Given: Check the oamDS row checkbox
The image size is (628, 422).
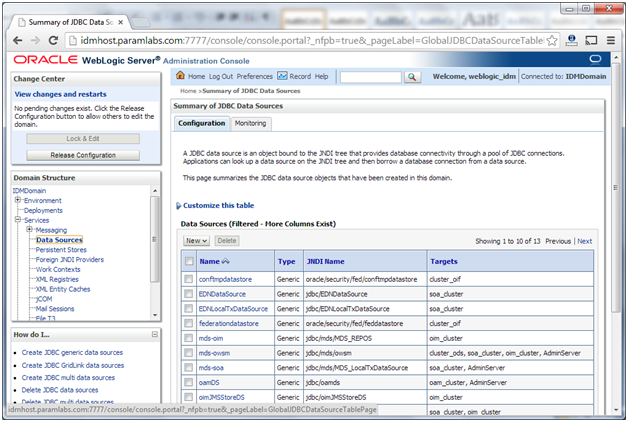Looking at the screenshot, I should pyautogui.click(x=189, y=382).
